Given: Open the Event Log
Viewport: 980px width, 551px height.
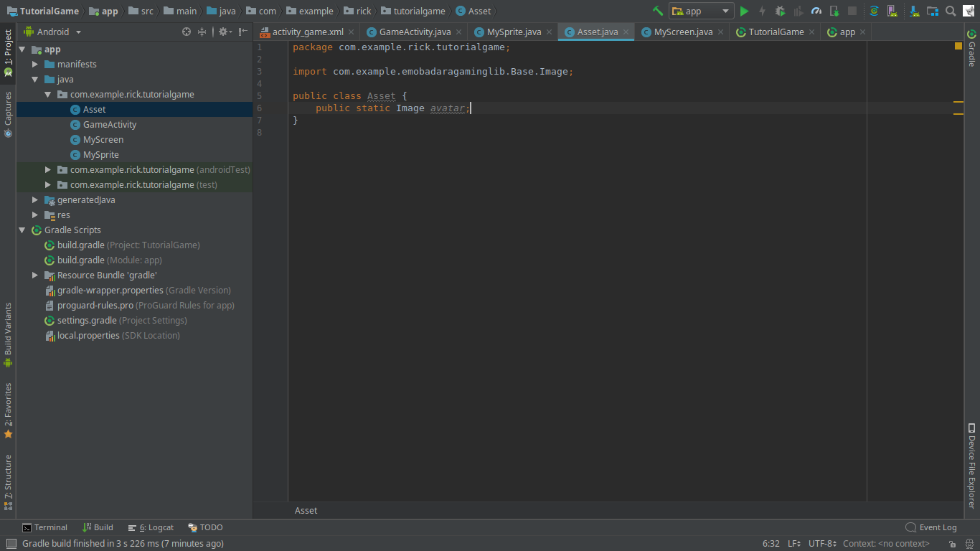Looking at the screenshot, I should (x=931, y=527).
